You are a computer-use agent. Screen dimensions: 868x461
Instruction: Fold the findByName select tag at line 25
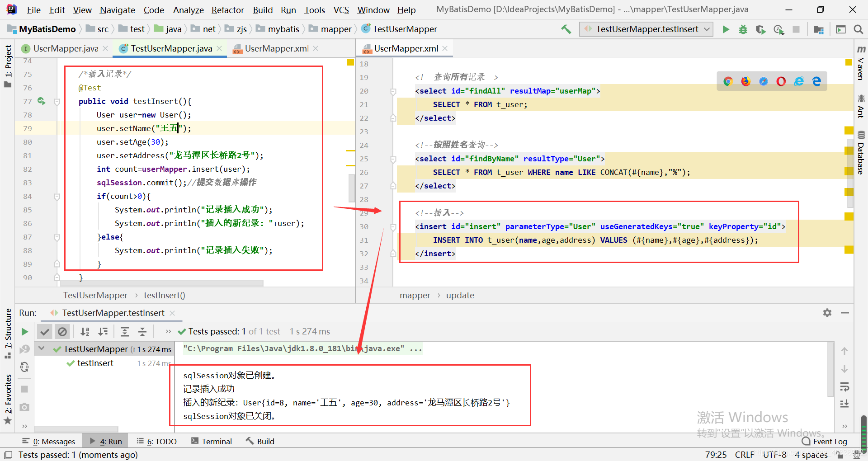click(x=393, y=159)
